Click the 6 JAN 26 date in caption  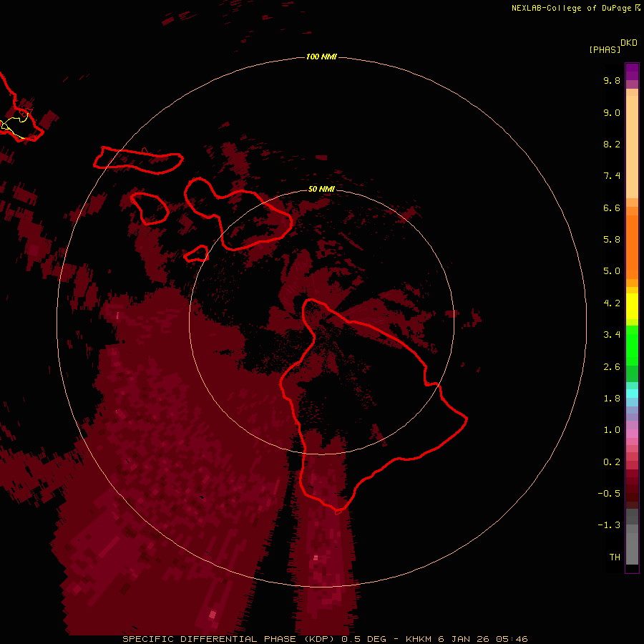click(464, 639)
